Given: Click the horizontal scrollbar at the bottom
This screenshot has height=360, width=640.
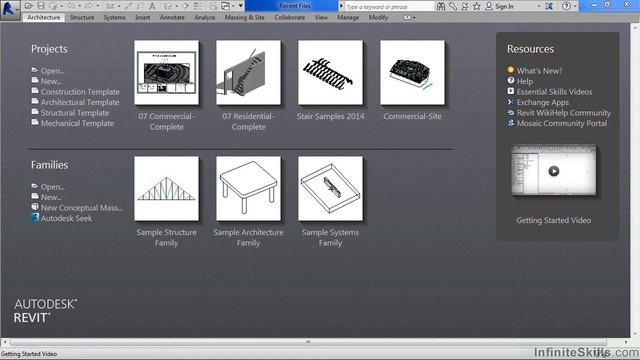Looking at the screenshot, I should (308, 342).
